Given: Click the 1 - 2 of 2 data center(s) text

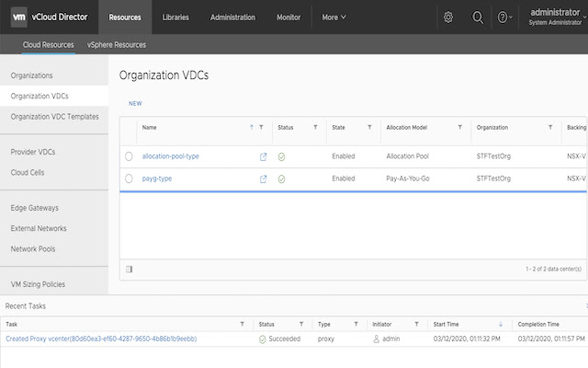Looking at the screenshot, I should tap(553, 269).
